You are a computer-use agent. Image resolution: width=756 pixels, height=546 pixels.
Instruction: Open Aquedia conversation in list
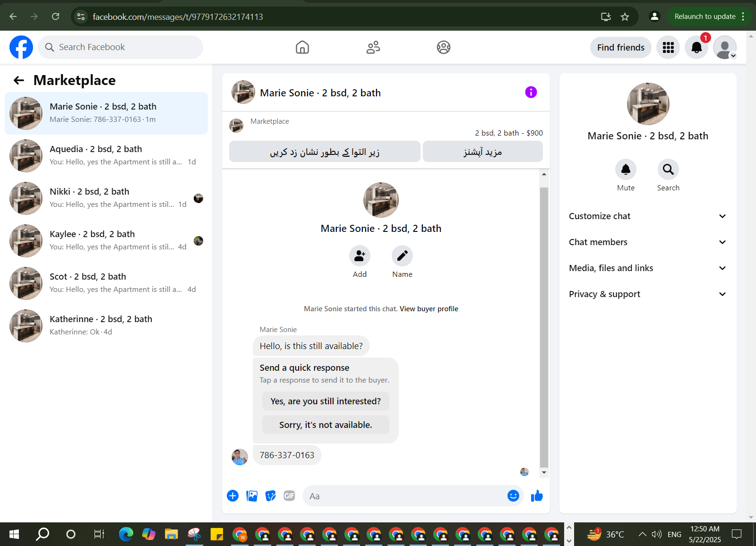[x=106, y=156]
